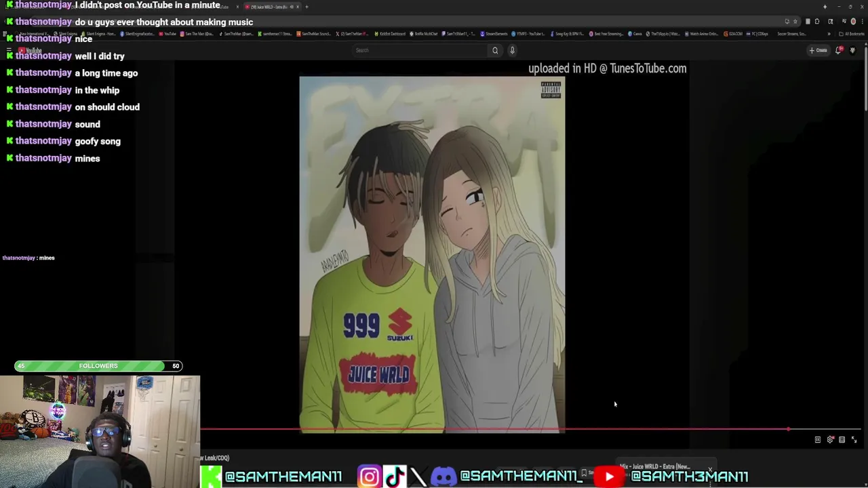The height and width of the screenshot is (488, 868).
Task: Bookmark this page with the star icon
Action: [x=795, y=22]
